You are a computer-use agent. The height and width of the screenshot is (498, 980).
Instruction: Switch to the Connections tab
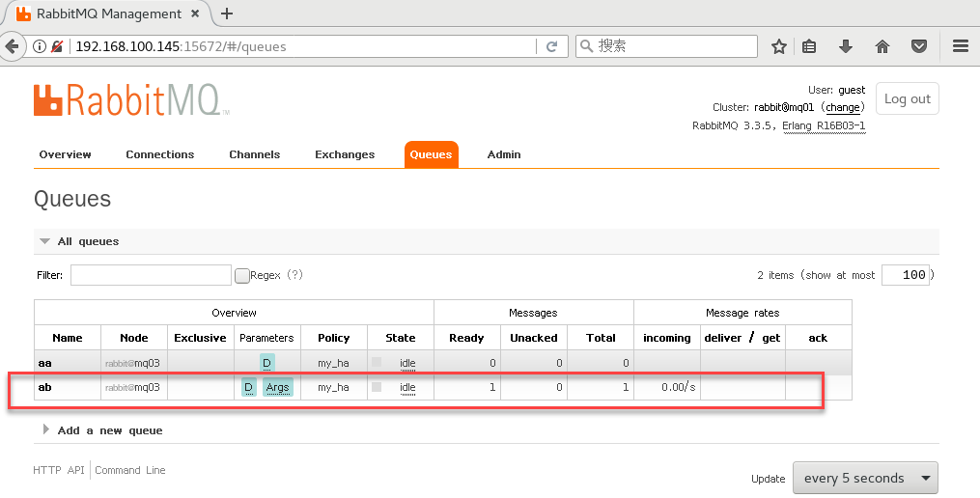tap(160, 155)
